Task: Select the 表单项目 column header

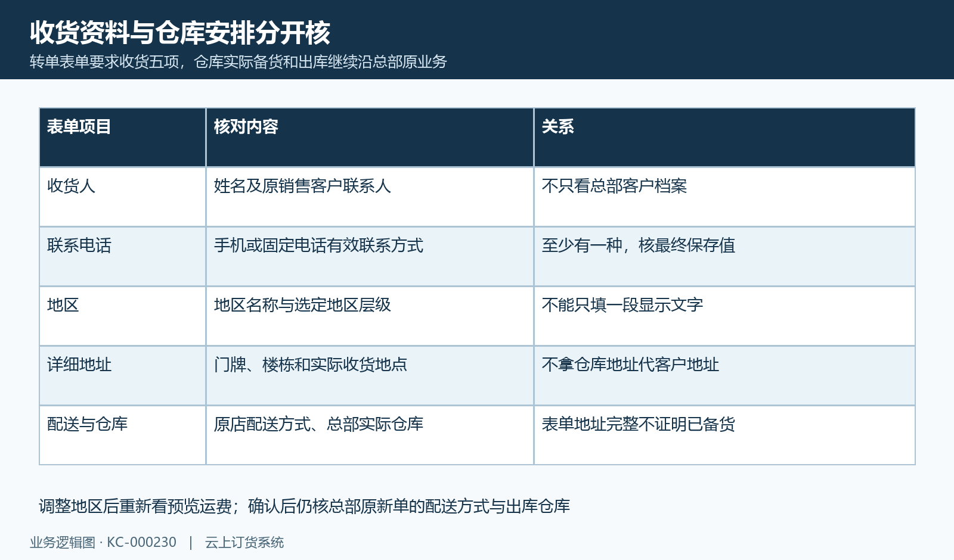Action: pyautogui.click(x=122, y=138)
